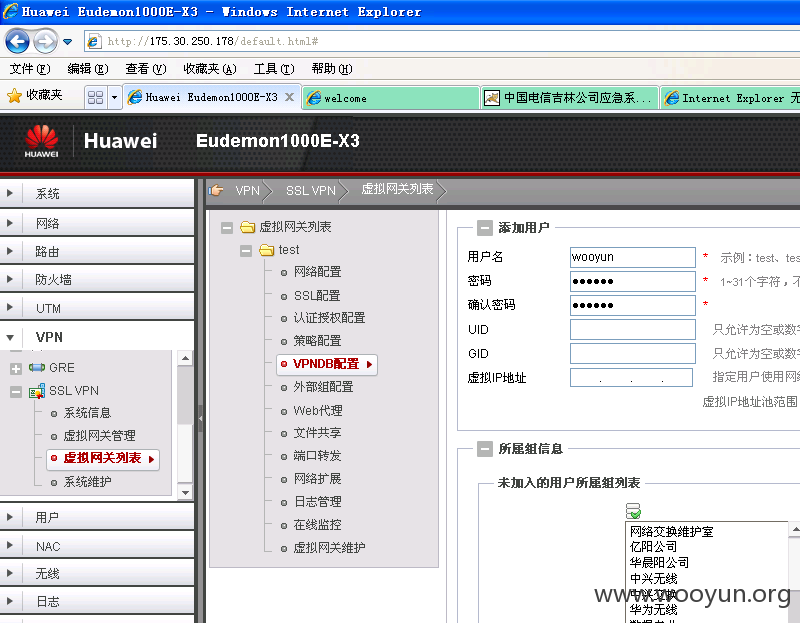
Task: Expand the 用户 sidebar section
Action: [x=97, y=517]
